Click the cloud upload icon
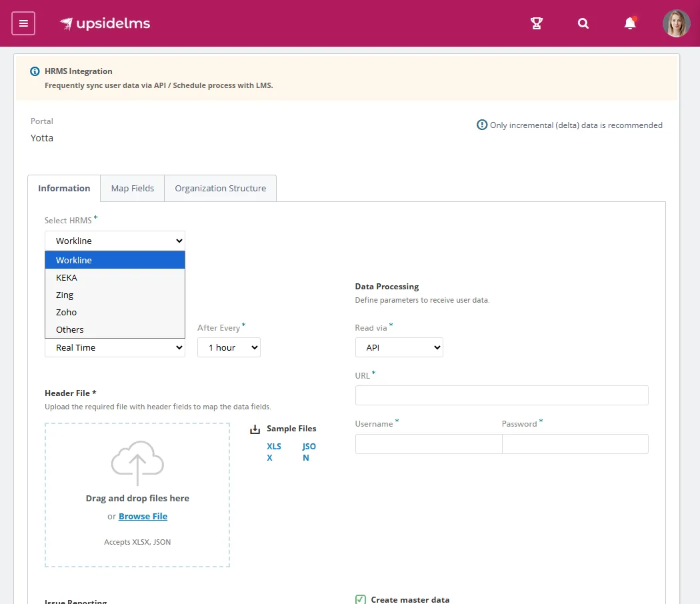The height and width of the screenshot is (604, 700). [x=137, y=463]
